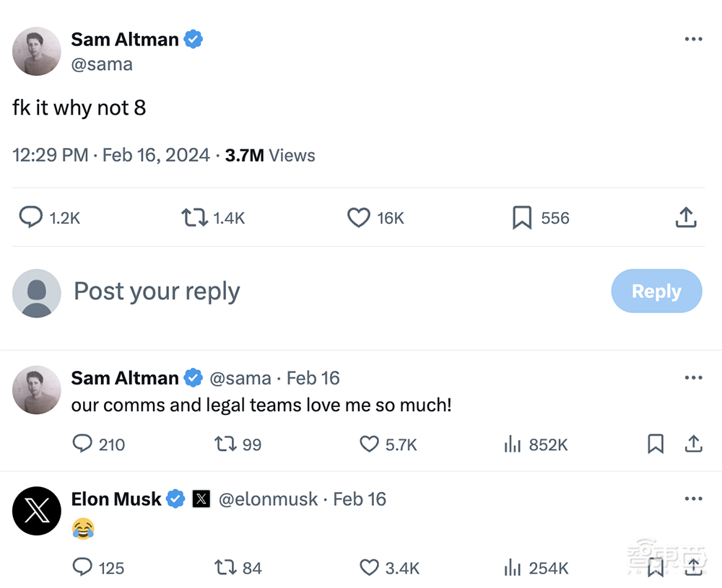
Task: Repost the 'fk it why not 8' tweet
Action: click(194, 217)
